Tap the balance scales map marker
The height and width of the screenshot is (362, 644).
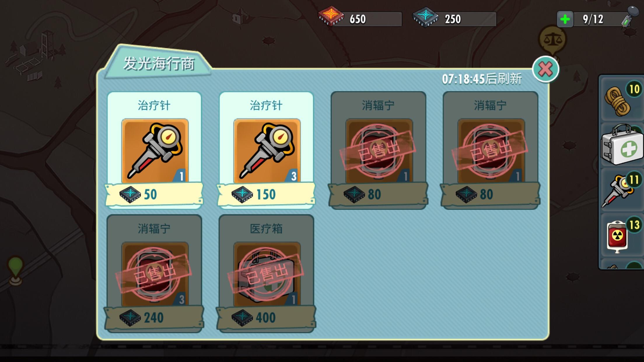(x=552, y=40)
